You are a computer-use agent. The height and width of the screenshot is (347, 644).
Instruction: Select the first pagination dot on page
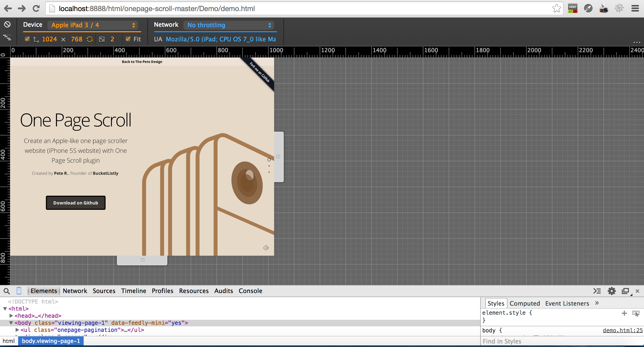(x=269, y=160)
